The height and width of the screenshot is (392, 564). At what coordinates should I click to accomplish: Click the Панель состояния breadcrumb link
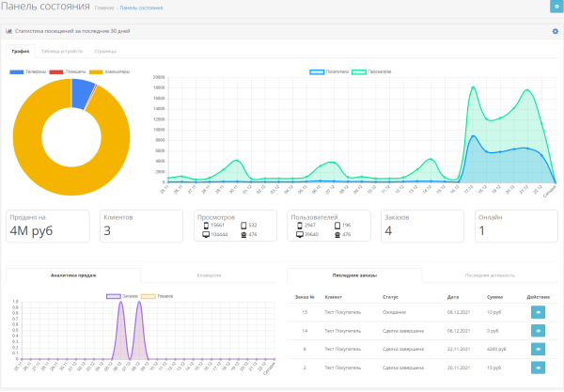[x=141, y=8]
